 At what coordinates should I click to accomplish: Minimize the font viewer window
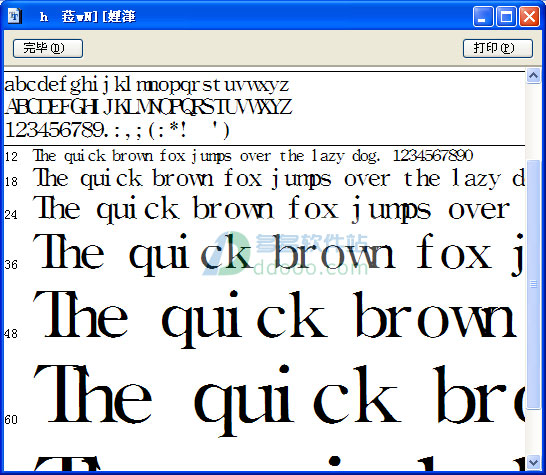pos(483,16)
